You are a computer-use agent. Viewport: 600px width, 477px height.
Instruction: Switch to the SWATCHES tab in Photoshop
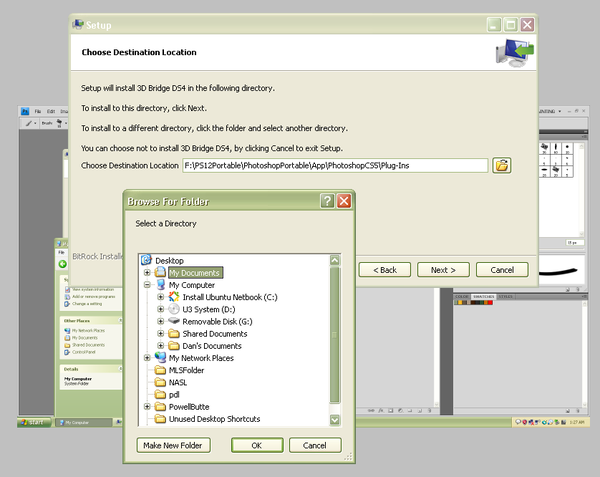click(483, 297)
